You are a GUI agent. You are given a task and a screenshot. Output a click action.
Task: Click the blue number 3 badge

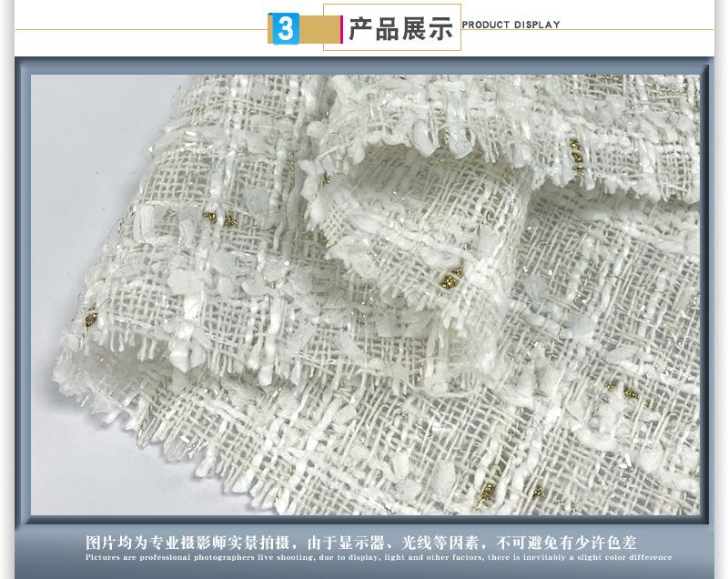285,29
